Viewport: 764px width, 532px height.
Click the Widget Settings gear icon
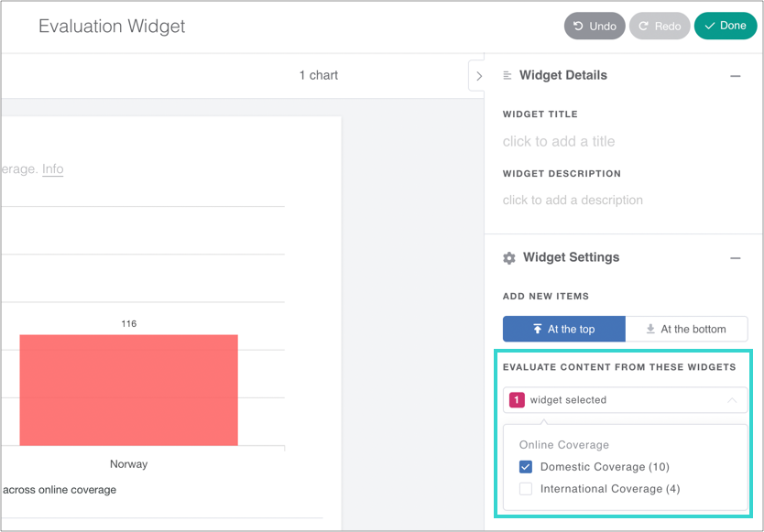click(509, 258)
